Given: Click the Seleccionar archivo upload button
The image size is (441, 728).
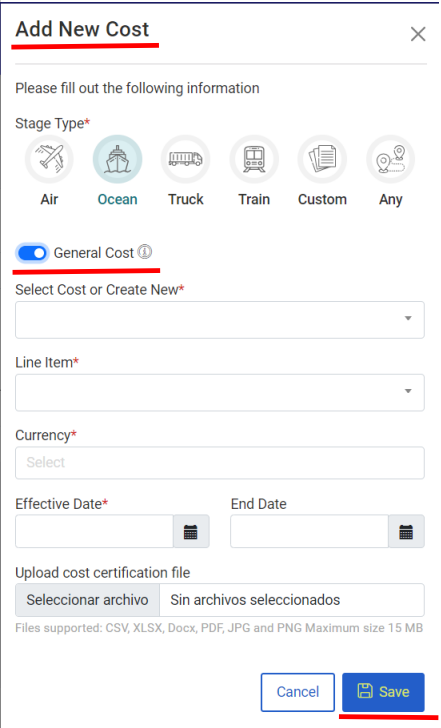Looking at the screenshot, I should click(x=87, y=600).
